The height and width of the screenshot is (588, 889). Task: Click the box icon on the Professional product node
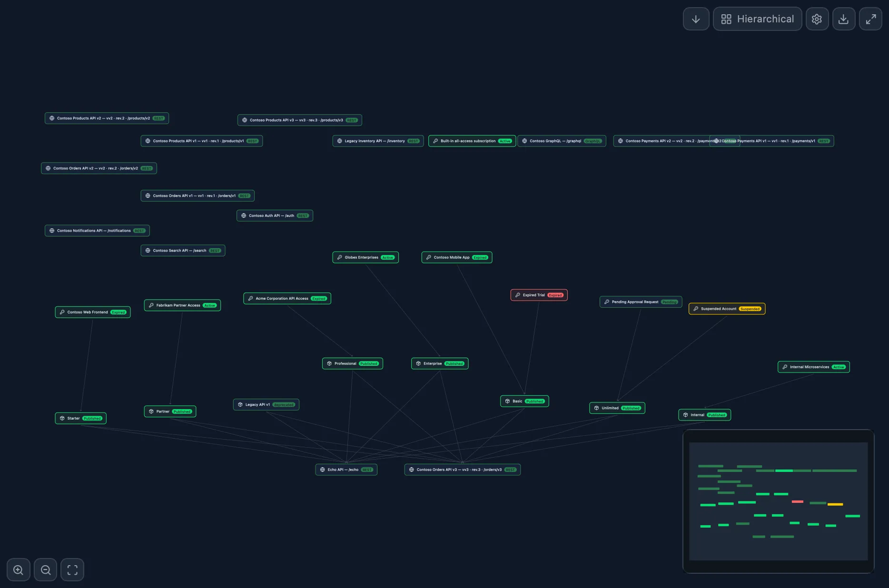pyautogui.click(x=329, y=363)
